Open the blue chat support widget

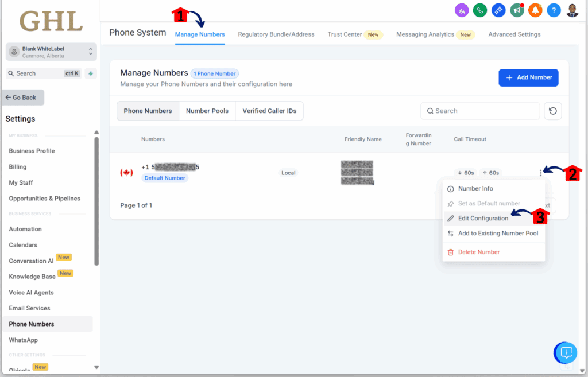(x=566, y=353)
